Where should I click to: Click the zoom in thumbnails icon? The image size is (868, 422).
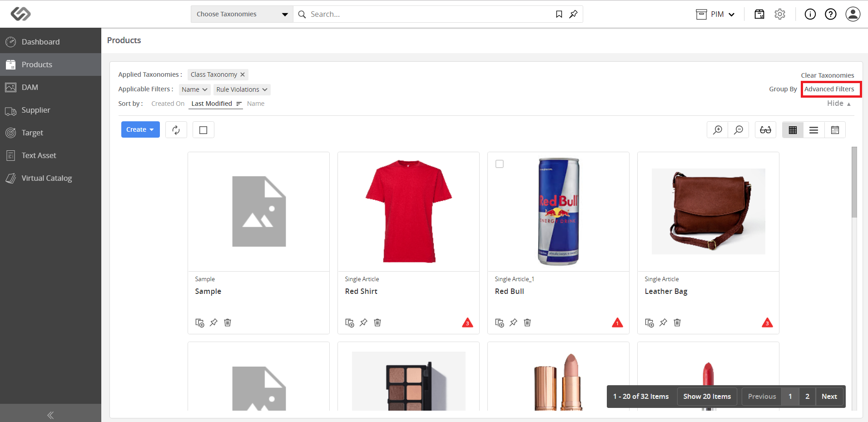pyautogui.click(x=718, y=130)
